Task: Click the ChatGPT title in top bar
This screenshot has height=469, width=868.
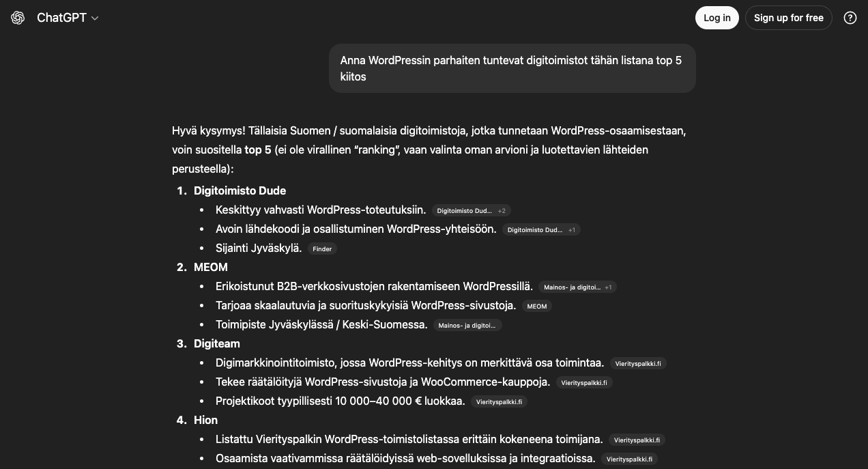Action: click(x=61, y=18)
